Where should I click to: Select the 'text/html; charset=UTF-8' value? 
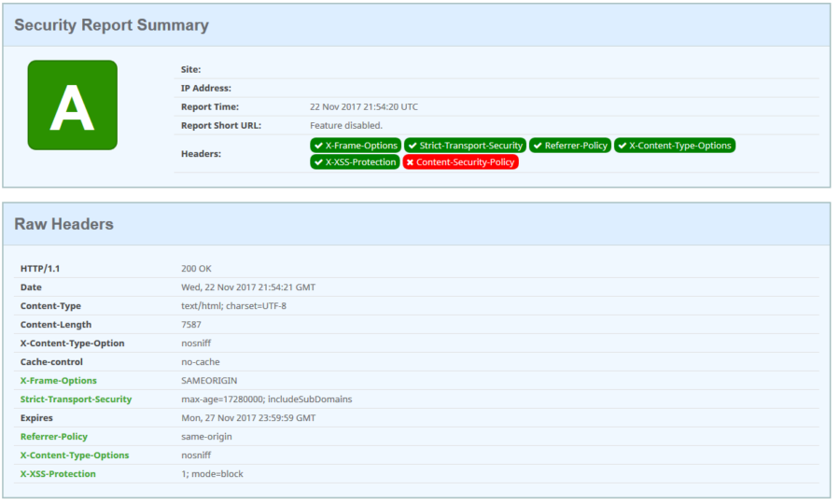pyautogui.click(x=233, y=306)
